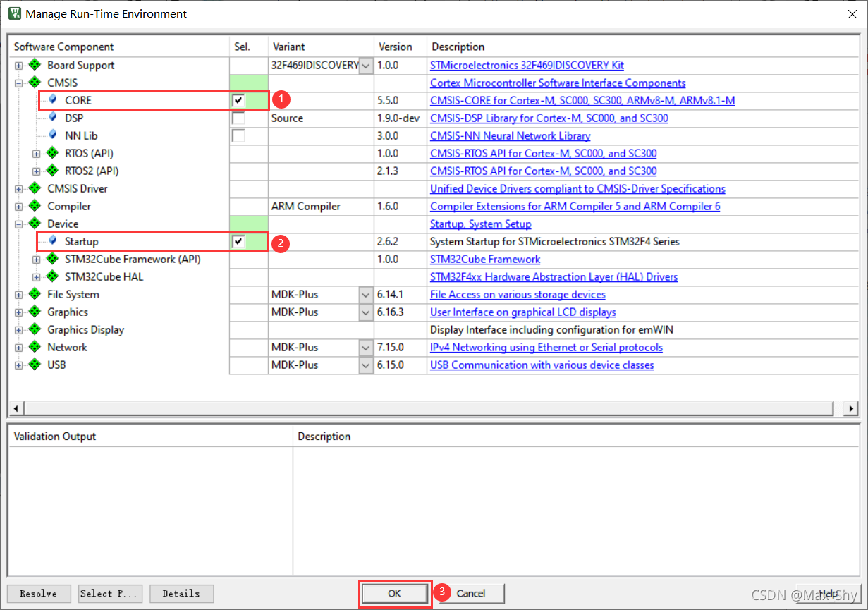Click the Startup blue component icon
Screen dimensions: 868x610
point(52,241)
